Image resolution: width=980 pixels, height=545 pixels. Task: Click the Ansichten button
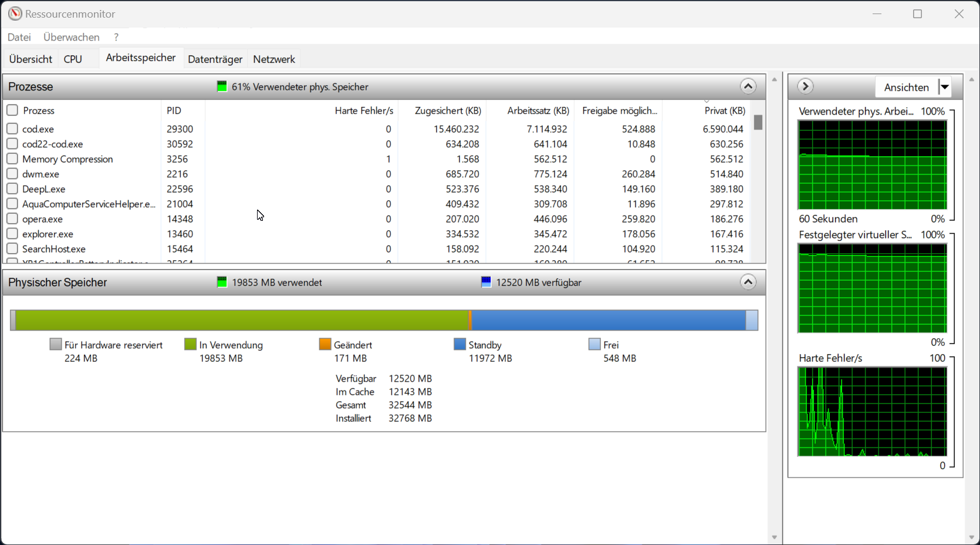(907, 87)
